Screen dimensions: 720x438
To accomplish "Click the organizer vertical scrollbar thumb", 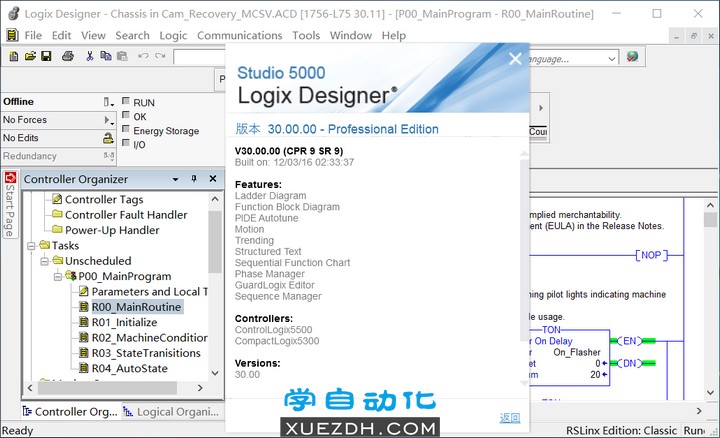I will [x=214, y=242].
